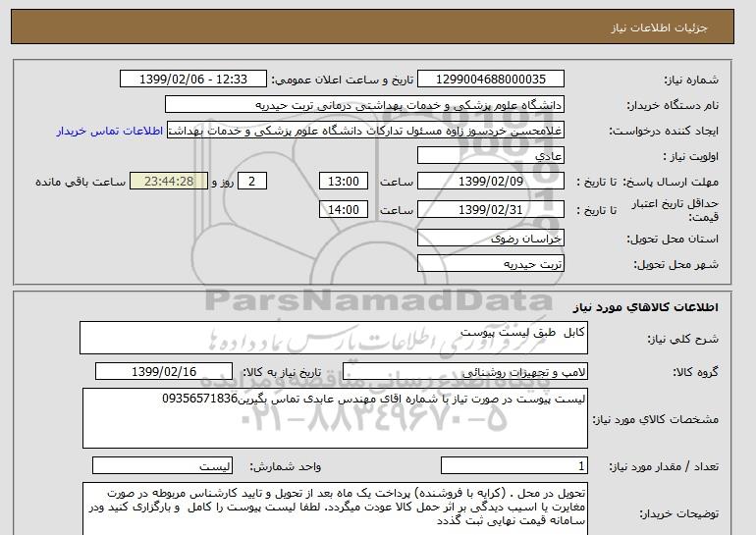Viewport: 756px width, 535px height.
Task: Select the buyer description text area (تحویل در محل)
Action: pyautogui.click(x=335, y=508)
